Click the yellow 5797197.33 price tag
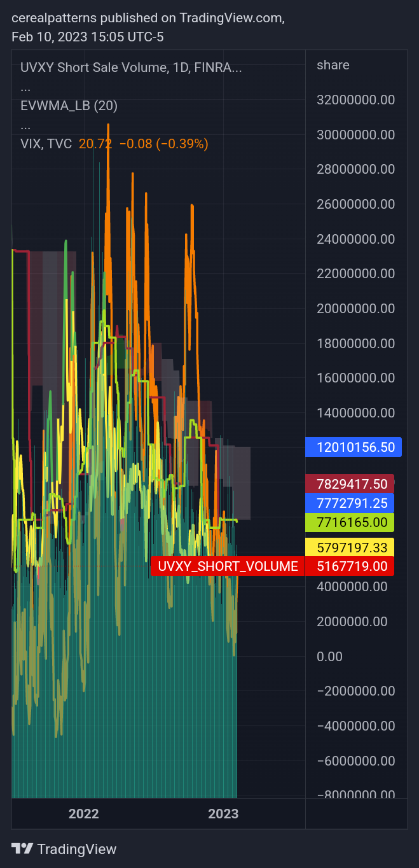419x868 pixels. pyautogui.click(x=350, y=547)
